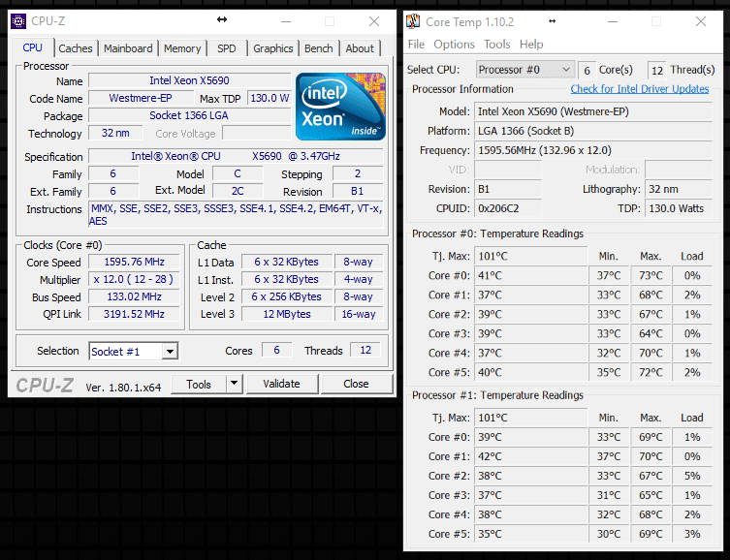Minimize the CPU-Z window
The width and height of the screenshot is (730, 560).
tap(286, 21)
